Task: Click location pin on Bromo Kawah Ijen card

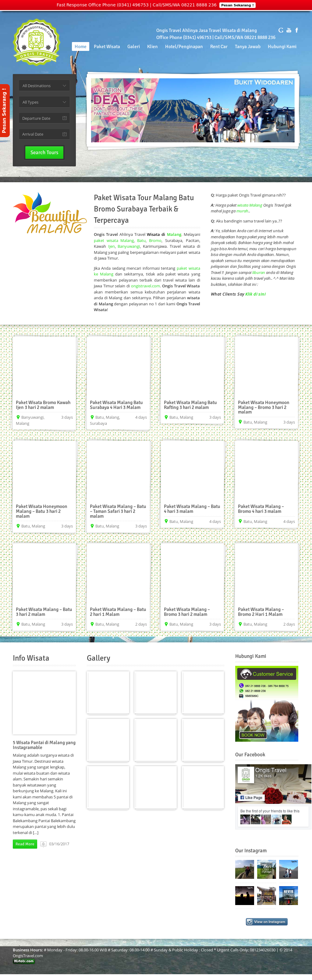Action: 18,417
